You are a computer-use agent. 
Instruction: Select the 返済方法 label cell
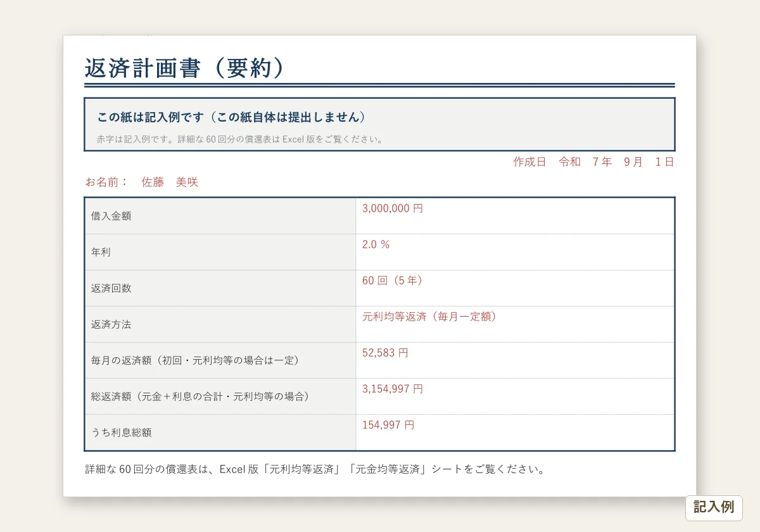tap(220, 324)
